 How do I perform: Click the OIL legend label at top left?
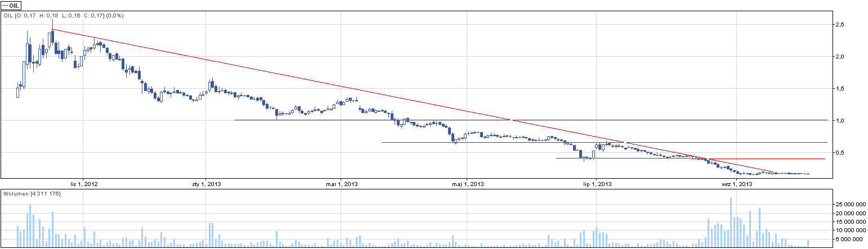click(x=11, y=5)
